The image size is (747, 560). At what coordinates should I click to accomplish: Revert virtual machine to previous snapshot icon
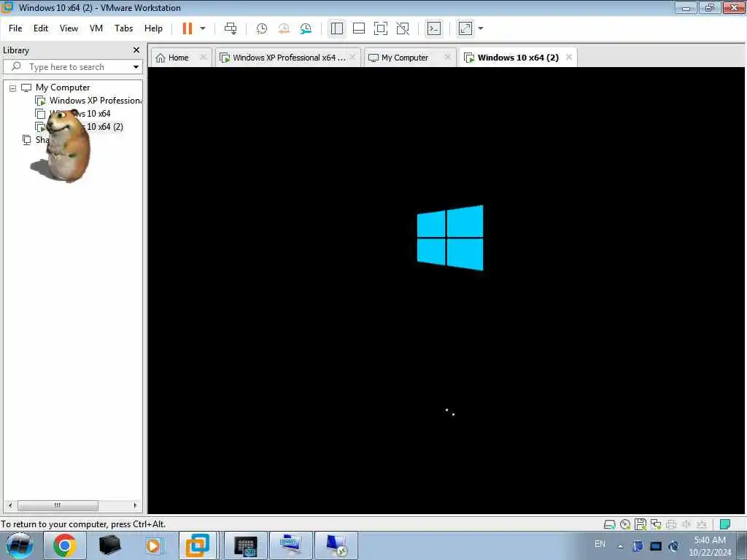pyautogui.click(x=284, y=28)
